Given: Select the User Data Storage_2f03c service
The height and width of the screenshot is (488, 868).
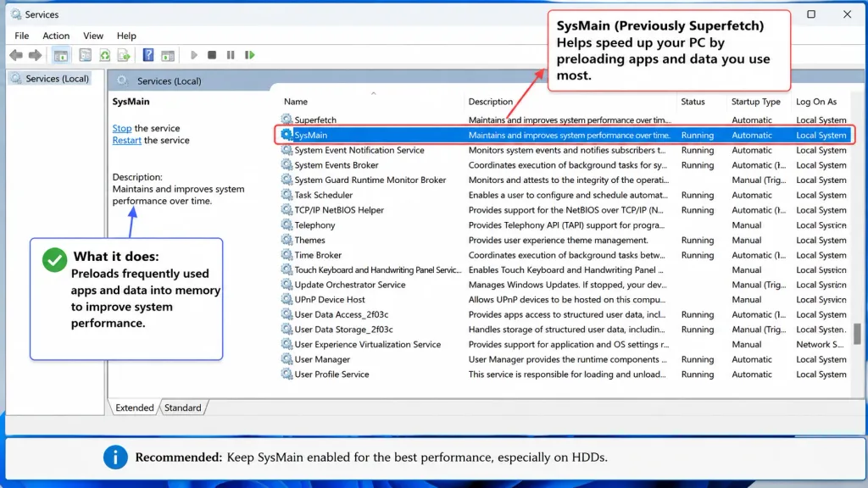Looking at the screenshot, I should 343,330.
